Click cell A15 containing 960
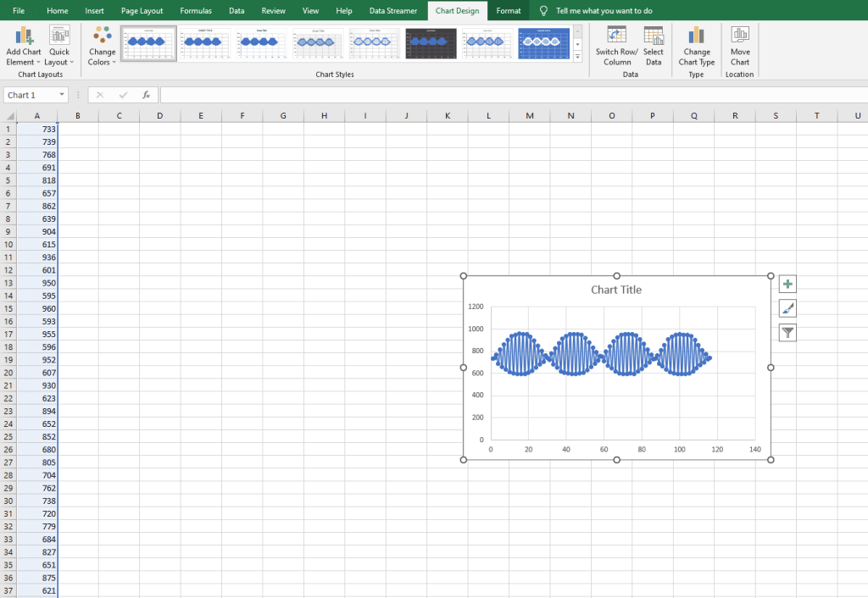 (x=37, y=308)
